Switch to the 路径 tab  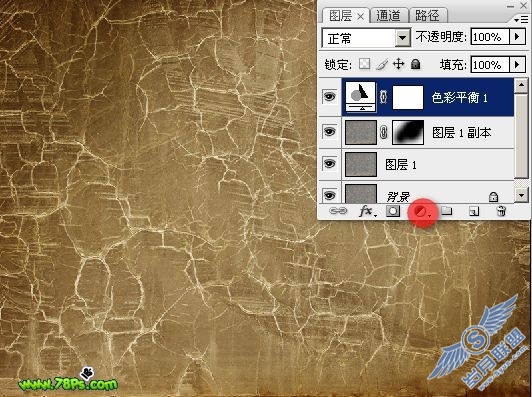427,16
